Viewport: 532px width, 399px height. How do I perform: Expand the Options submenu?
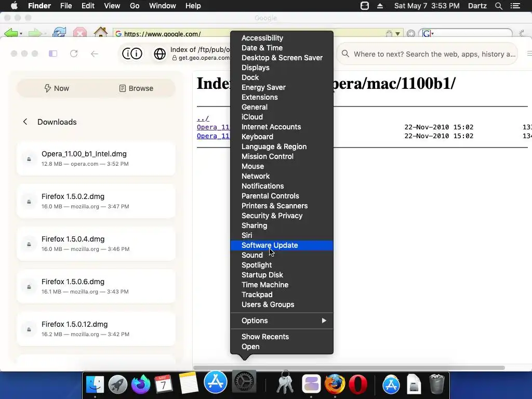click(282, 321)
